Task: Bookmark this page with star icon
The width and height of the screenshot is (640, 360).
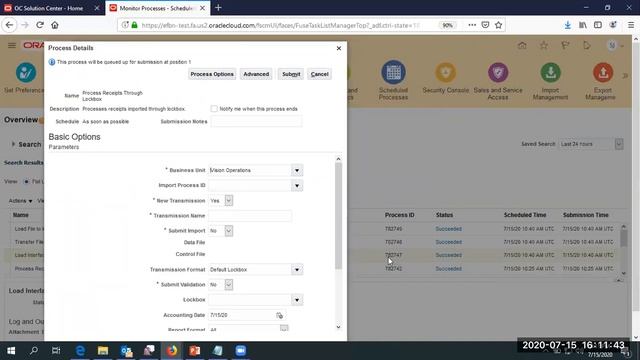Action: pyautogui.click(x=498, y=25)
